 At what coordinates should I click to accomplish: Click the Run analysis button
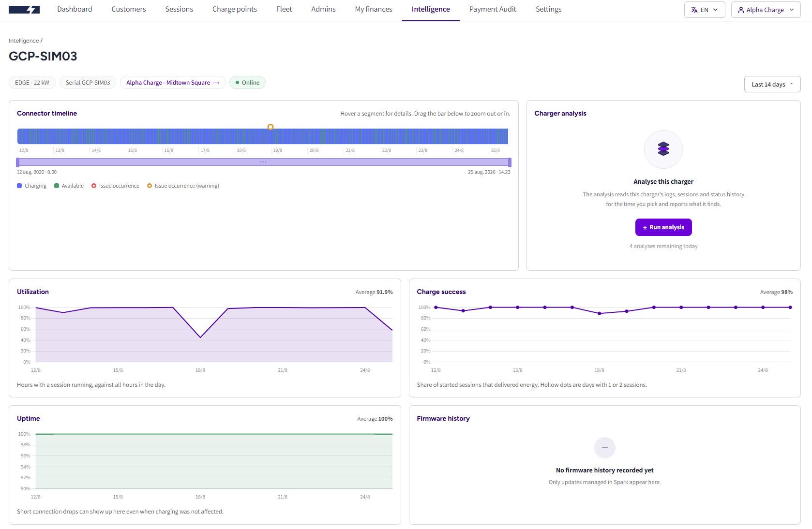[x=663, y=227]
